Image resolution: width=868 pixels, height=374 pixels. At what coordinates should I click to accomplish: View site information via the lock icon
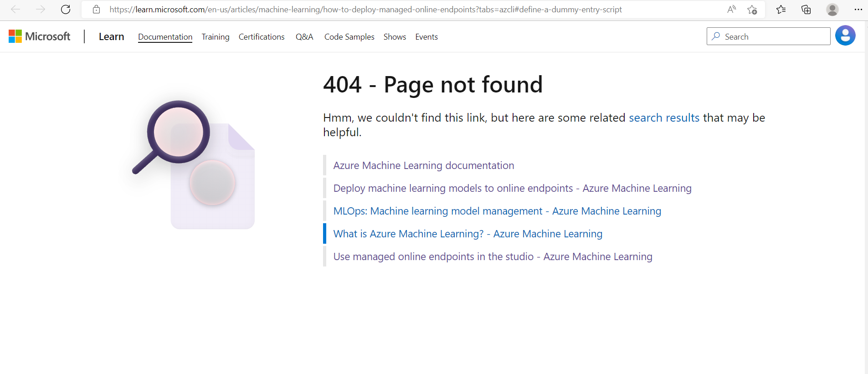96,9
